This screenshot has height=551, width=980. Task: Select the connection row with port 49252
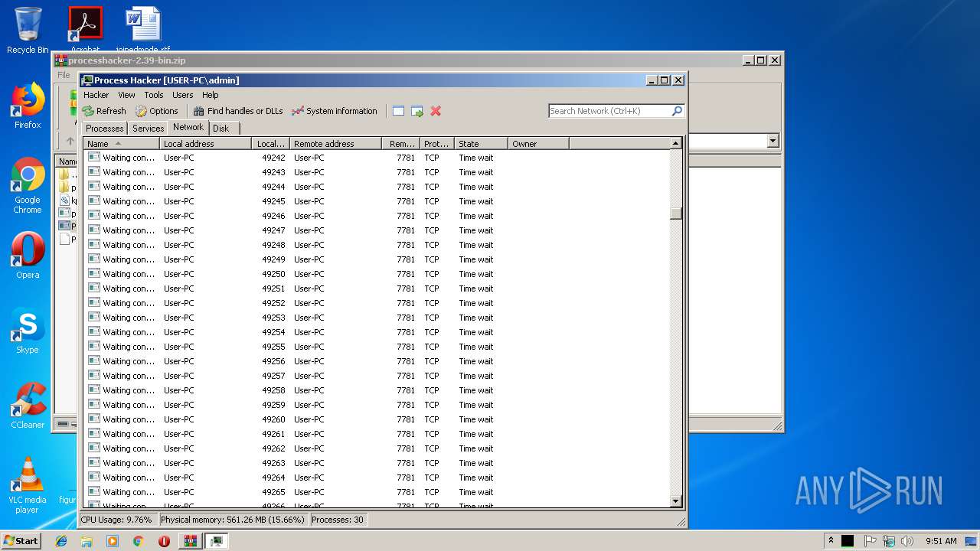377,303
